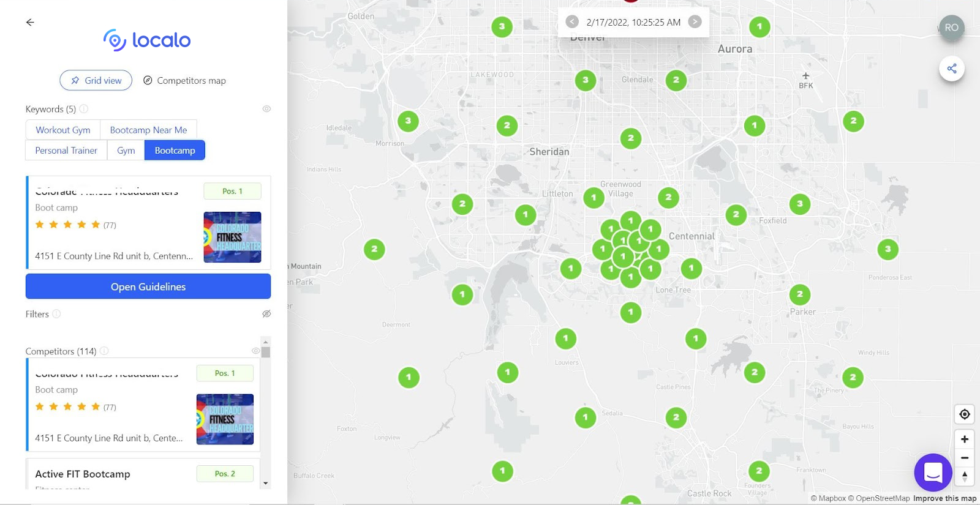
Task: Click the share icon on map
Action: (x=952, y=69)
